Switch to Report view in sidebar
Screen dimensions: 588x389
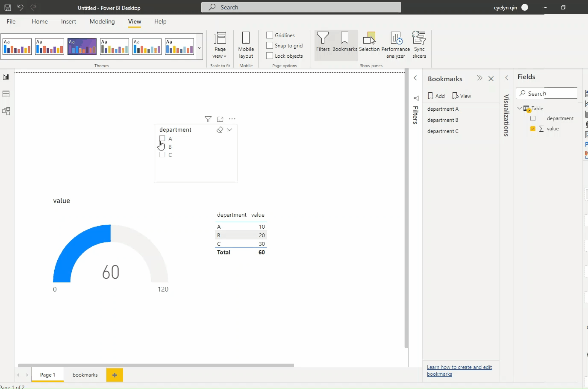6,77
